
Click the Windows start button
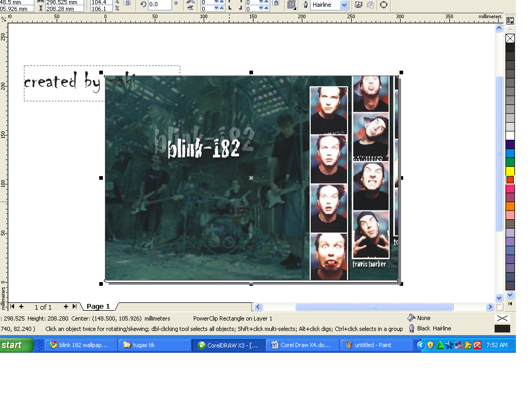point(17,345)
